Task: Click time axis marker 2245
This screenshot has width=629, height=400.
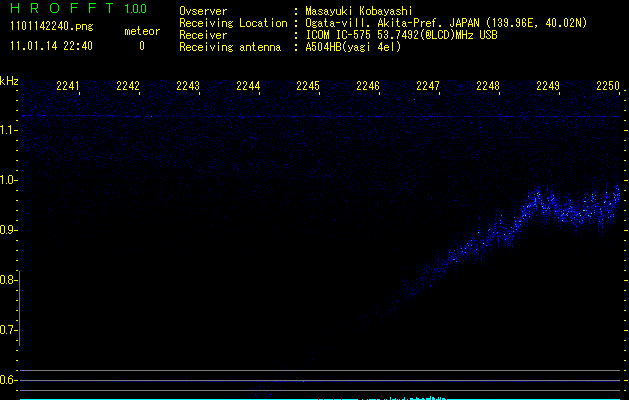Action: click(308, 86)
